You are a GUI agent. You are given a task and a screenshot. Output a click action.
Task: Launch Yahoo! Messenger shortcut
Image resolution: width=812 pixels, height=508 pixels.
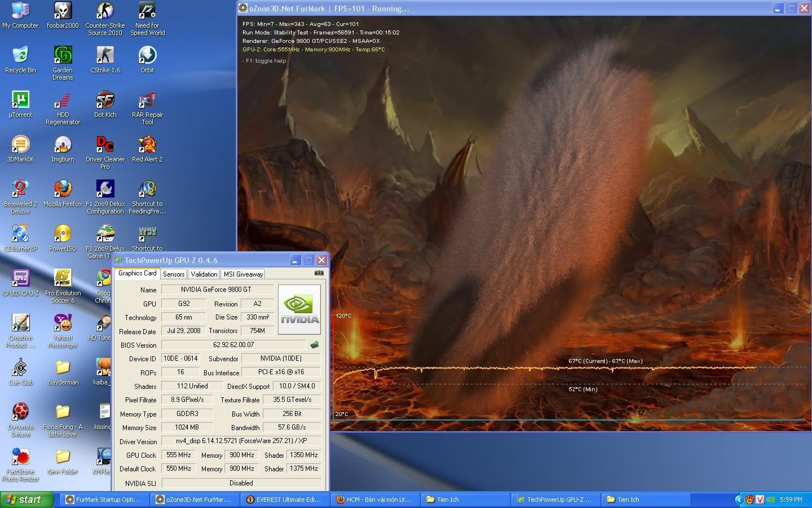click(63, 331)
